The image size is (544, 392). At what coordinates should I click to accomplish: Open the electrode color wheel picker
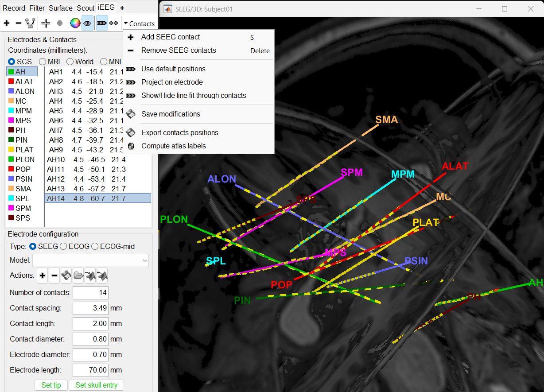[75, 23]
